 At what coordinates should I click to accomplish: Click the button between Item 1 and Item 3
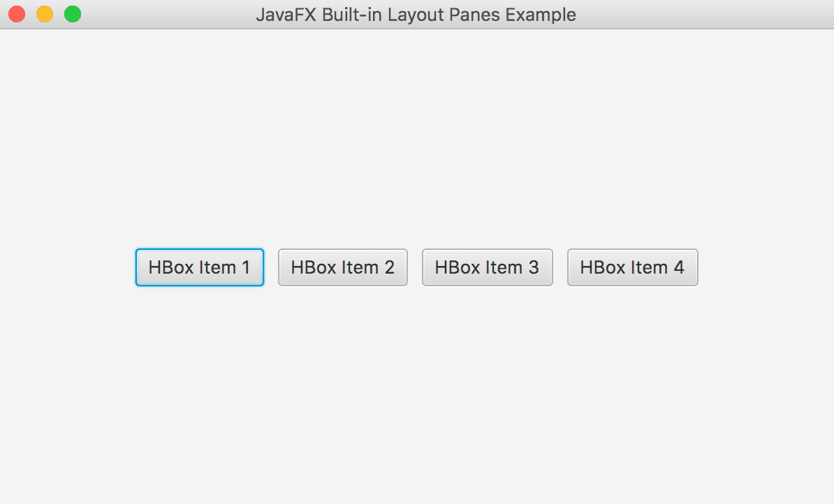[x=342, y=267]
